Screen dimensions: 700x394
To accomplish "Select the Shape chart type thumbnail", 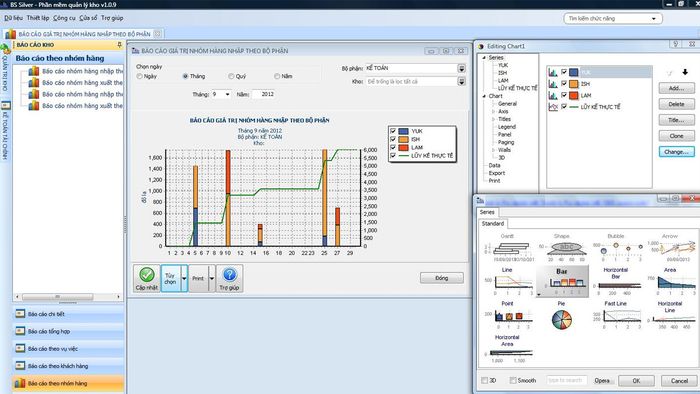I will (x=562, y=248).
